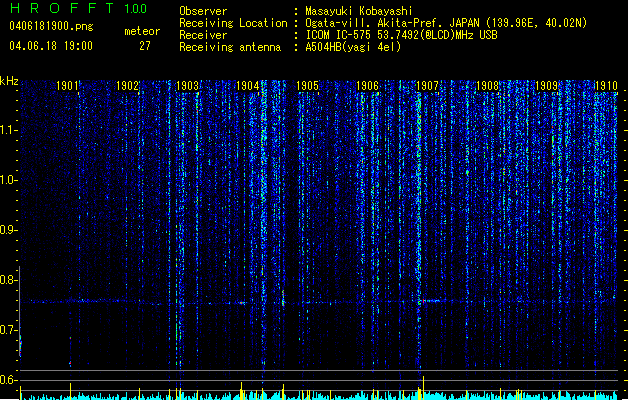Click the 0.9 kHz axis tick label

(x=8, y=230)
